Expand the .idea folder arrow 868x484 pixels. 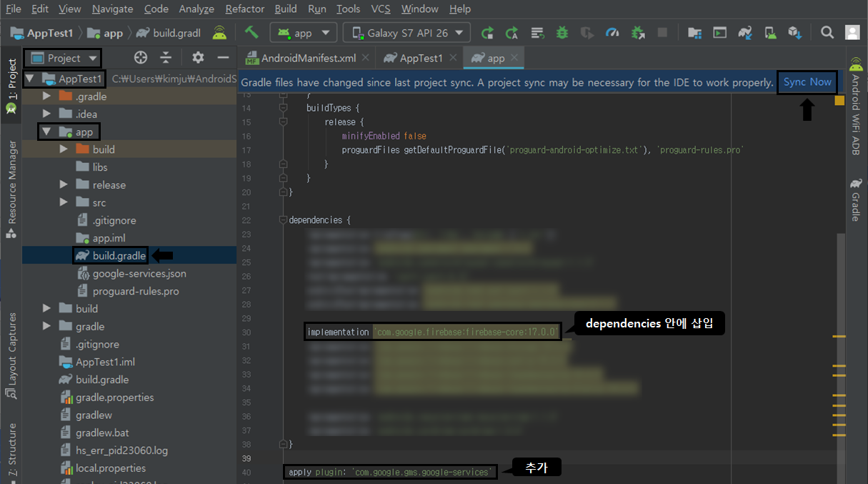point(47,114)
